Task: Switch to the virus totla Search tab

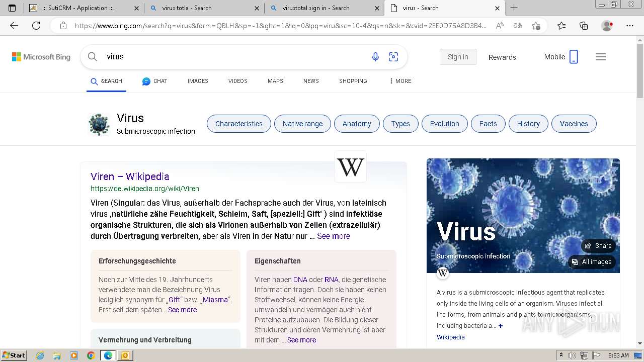Action: 205,8
